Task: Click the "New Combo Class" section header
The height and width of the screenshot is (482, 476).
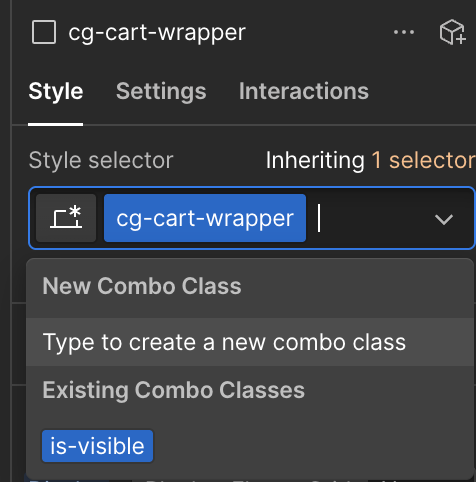Action: tap(142, 286)
